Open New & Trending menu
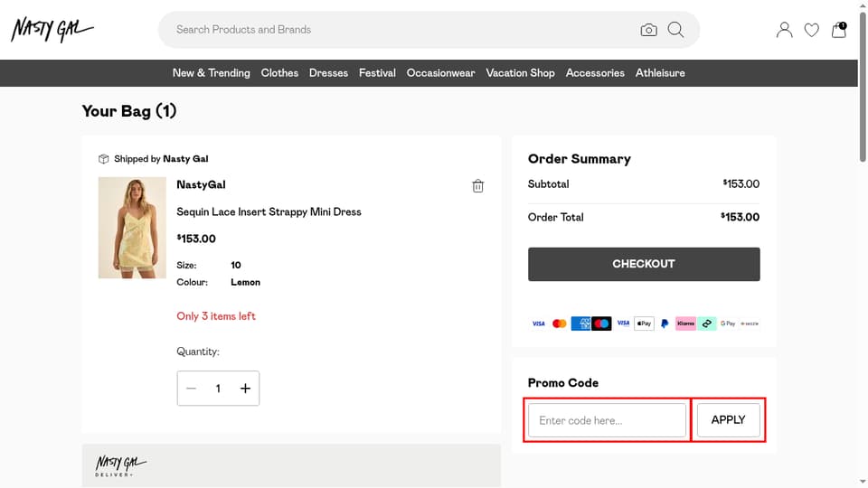The width and height of the screenshot is (868, 488). pos(211,73)
